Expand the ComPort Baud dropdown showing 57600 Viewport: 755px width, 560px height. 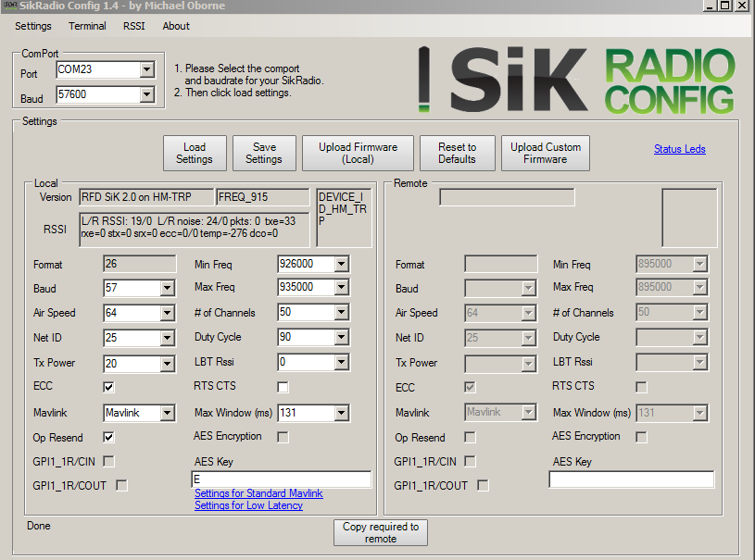(x=147, y=94)
